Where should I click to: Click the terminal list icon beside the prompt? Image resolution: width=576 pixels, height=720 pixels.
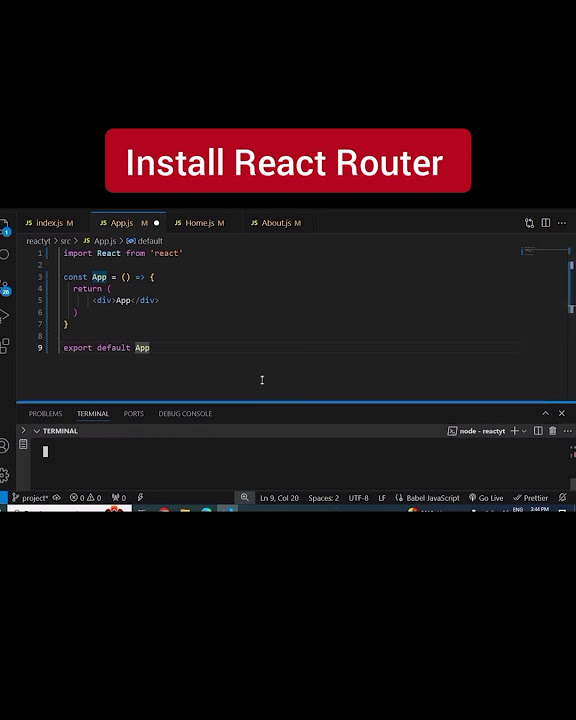23,444
